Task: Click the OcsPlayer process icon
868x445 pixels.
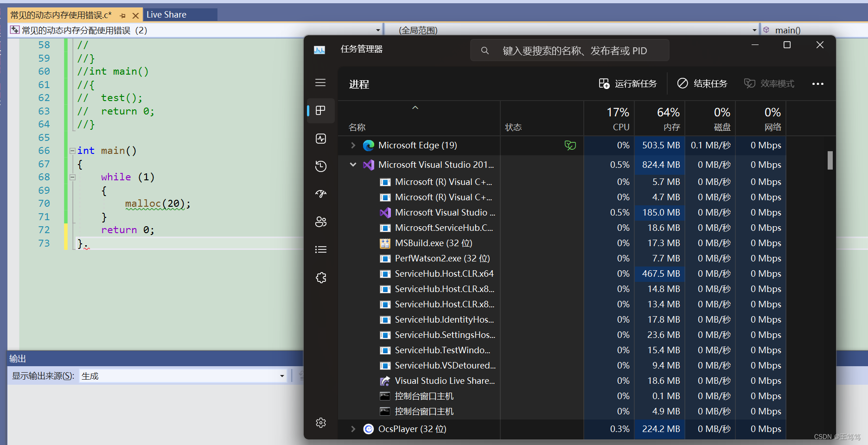Action: (x=369, y=429)
